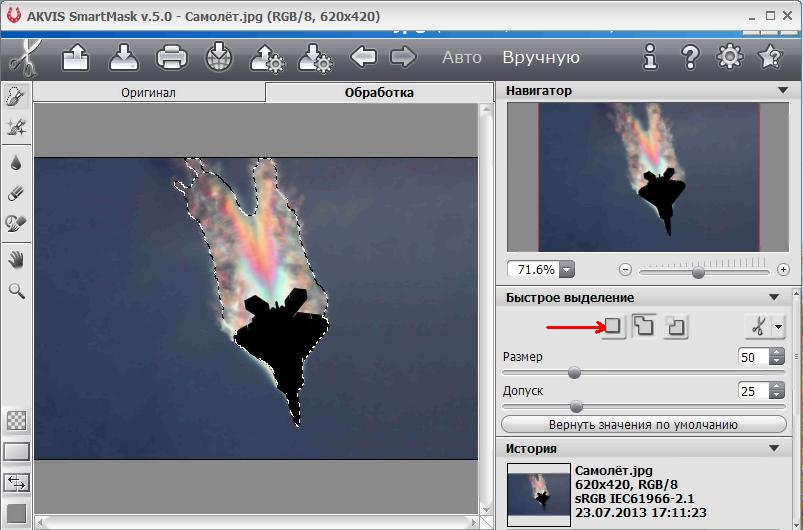The height and width of the screenshot is (530, 803).
Task: Select the Quick Selection brush tool
Action: point(16,96)
